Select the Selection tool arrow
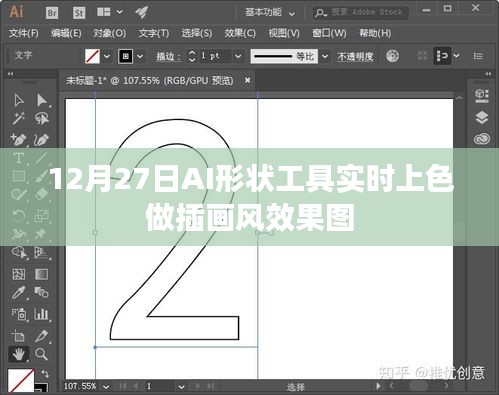The image size is (499, 395). coord(19,100)
